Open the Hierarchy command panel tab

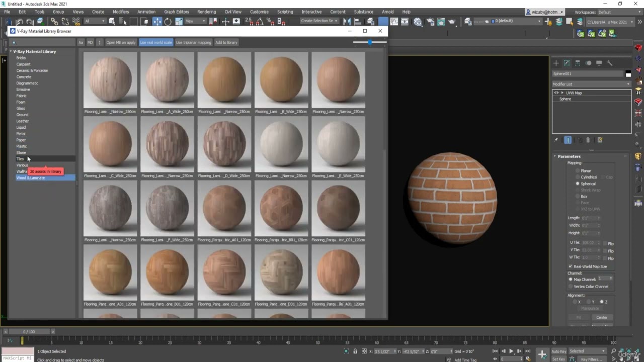578,63
